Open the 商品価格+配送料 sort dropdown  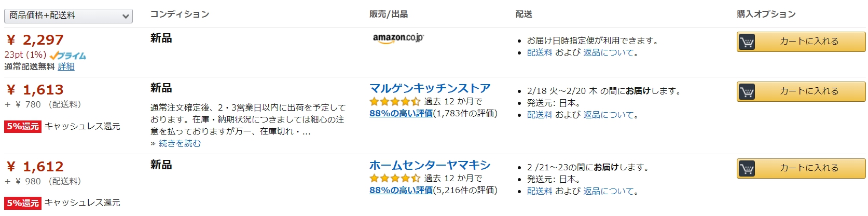68,16
